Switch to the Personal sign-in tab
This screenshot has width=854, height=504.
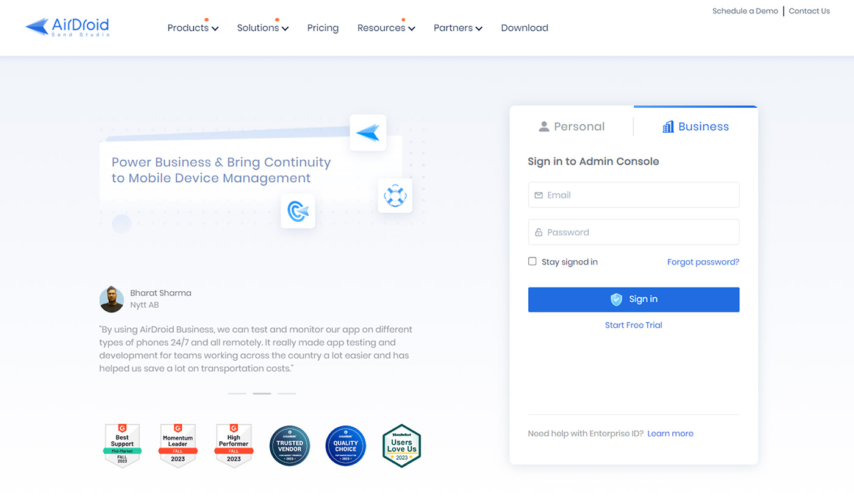pyautogui.click(x=572, y=127)
